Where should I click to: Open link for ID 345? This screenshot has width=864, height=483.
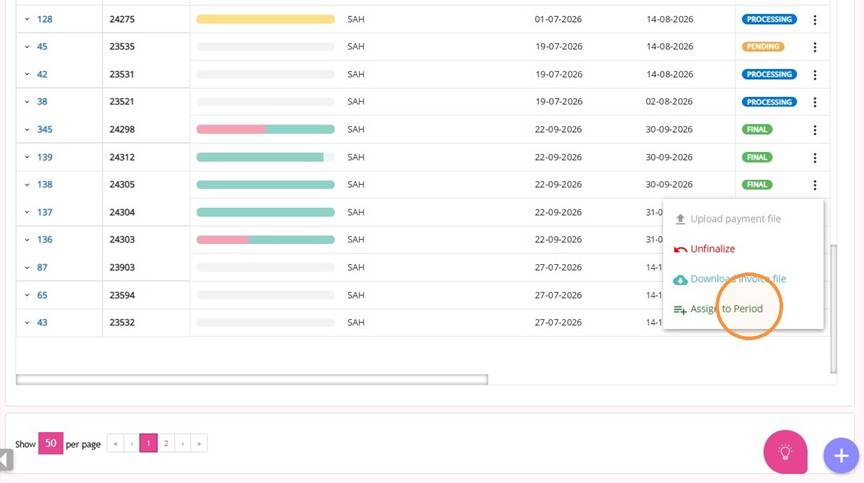[45, 129]
